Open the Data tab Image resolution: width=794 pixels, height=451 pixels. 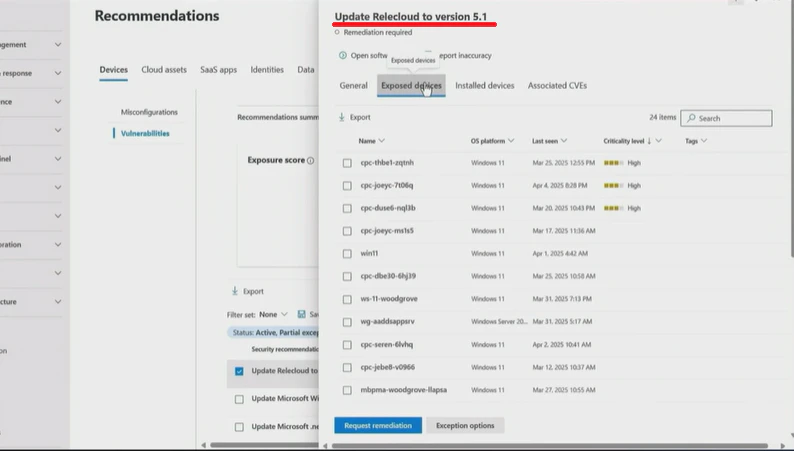point(306,70)
